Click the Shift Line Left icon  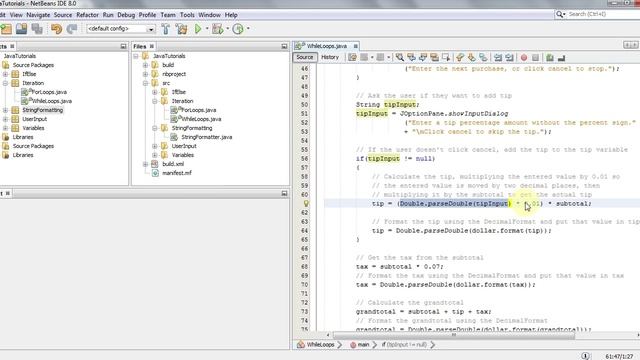tap(498, 58)
